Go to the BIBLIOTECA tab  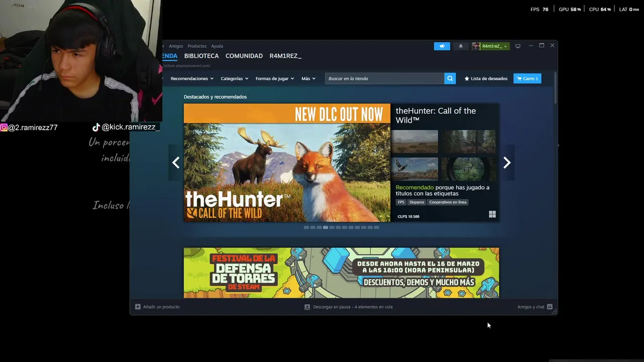click(x=201, y=56)
